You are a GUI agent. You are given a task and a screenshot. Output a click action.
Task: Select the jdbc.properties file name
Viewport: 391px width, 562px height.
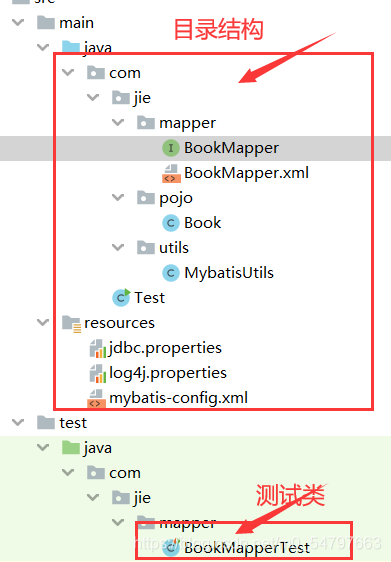[165, 348]
